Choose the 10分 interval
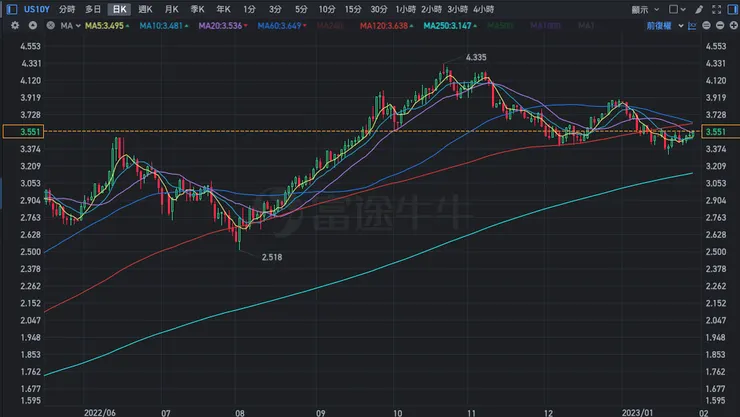740x417 pixels. 327,9
